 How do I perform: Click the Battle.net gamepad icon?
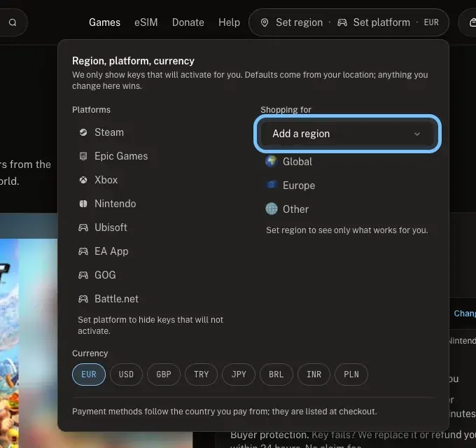coord(83,299)
